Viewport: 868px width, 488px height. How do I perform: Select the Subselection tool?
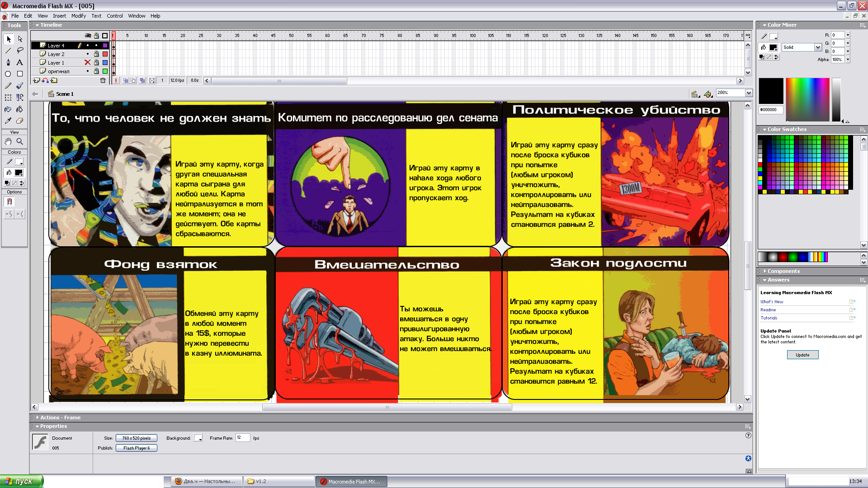pyautogui.click(x=20, y=39)
